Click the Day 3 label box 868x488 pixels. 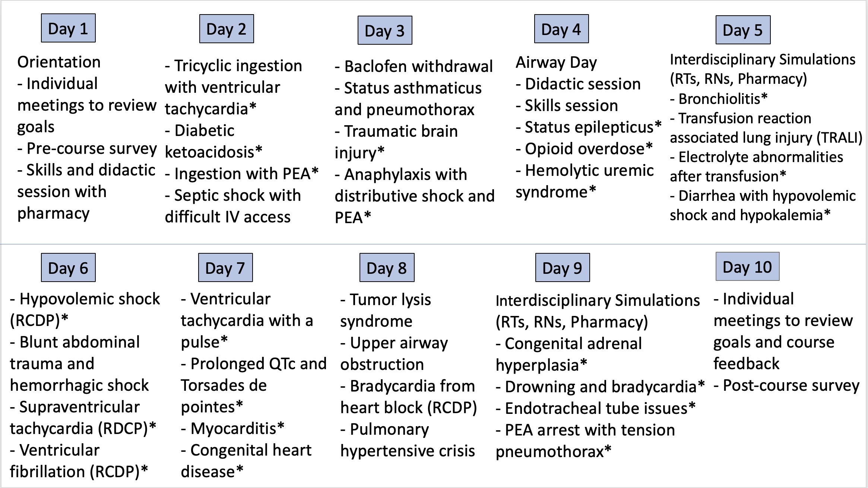(385, 31)
